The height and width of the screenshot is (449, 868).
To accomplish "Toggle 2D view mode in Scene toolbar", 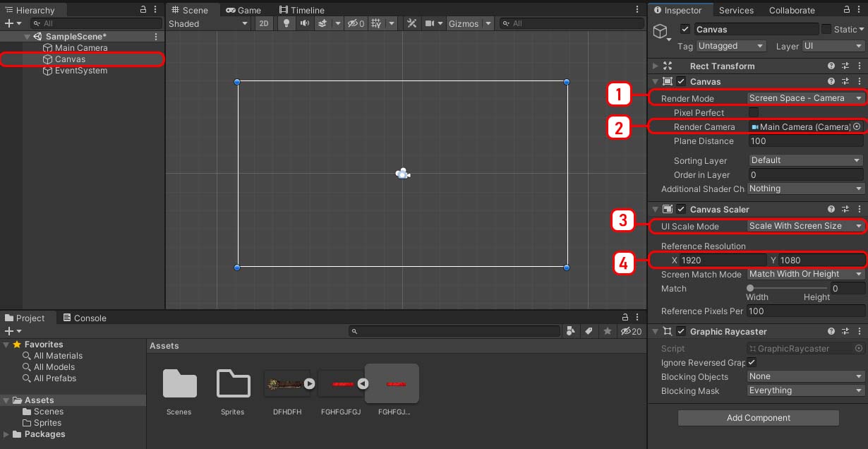I will pos(264,23).
